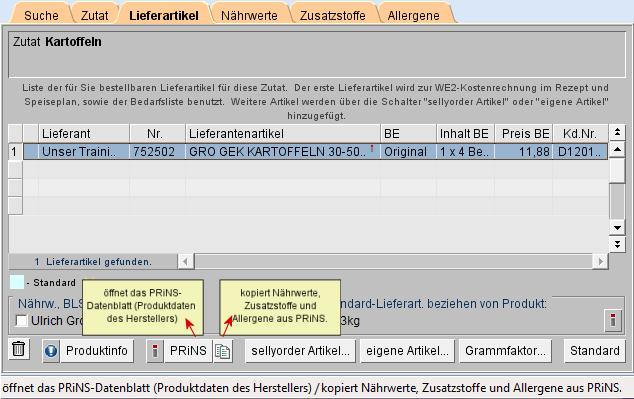634x399 pixels.
Task: Open the Suche tab
Action: [41, 15]
